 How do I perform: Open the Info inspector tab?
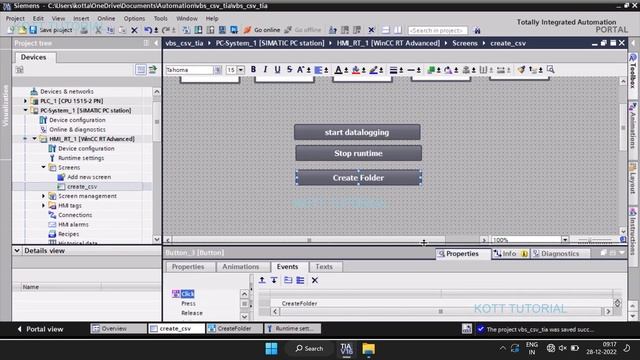[510, 253]
